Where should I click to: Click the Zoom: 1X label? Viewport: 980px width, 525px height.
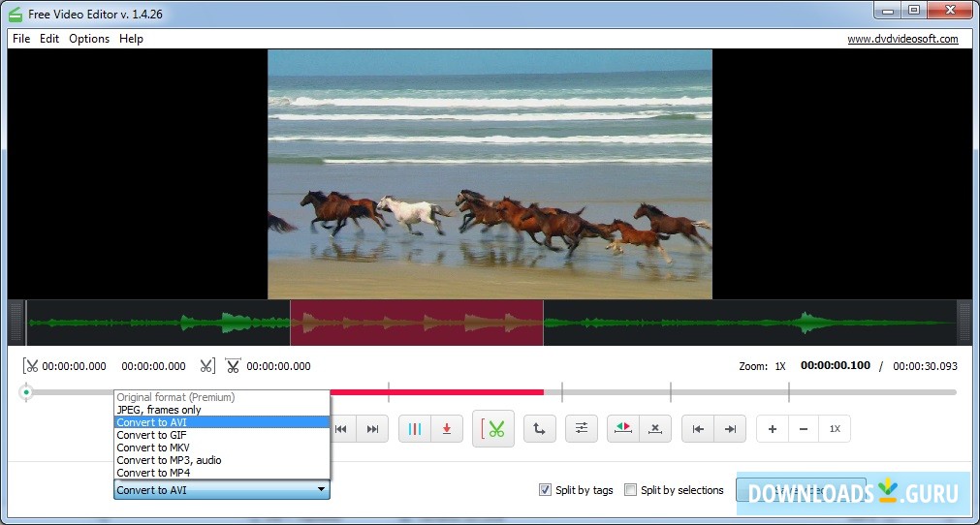click(762, 366)
